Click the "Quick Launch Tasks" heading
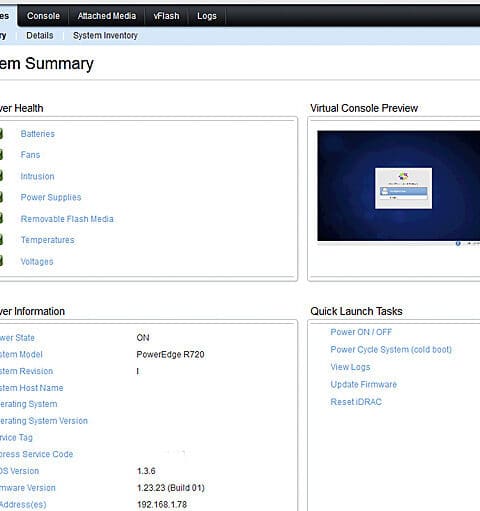Screen dimensions: 480x511 tap(356, 311)
